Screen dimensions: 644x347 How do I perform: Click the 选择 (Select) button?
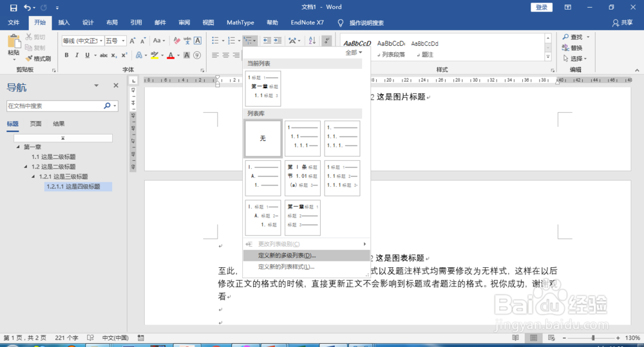point(574,59)
